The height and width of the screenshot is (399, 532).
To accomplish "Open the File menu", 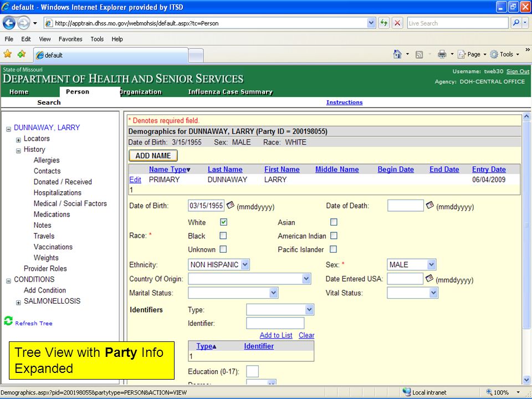I will point(9,39).
